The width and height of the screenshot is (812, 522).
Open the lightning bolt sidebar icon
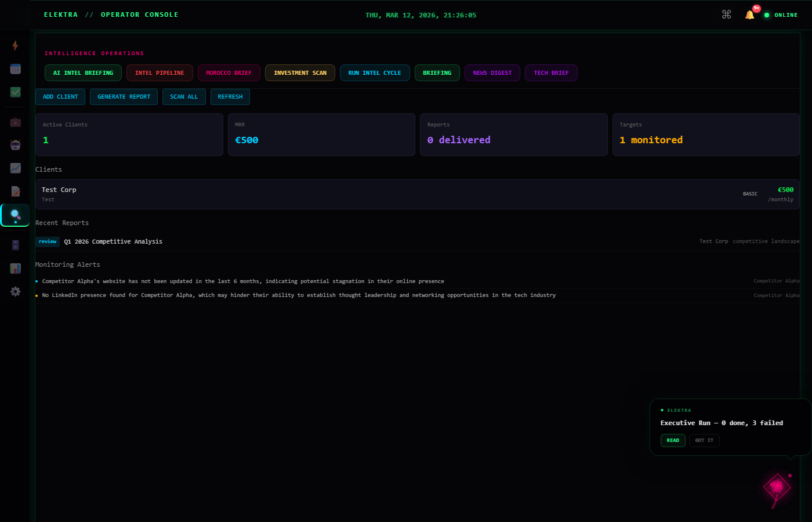click(x=15, y=45)
